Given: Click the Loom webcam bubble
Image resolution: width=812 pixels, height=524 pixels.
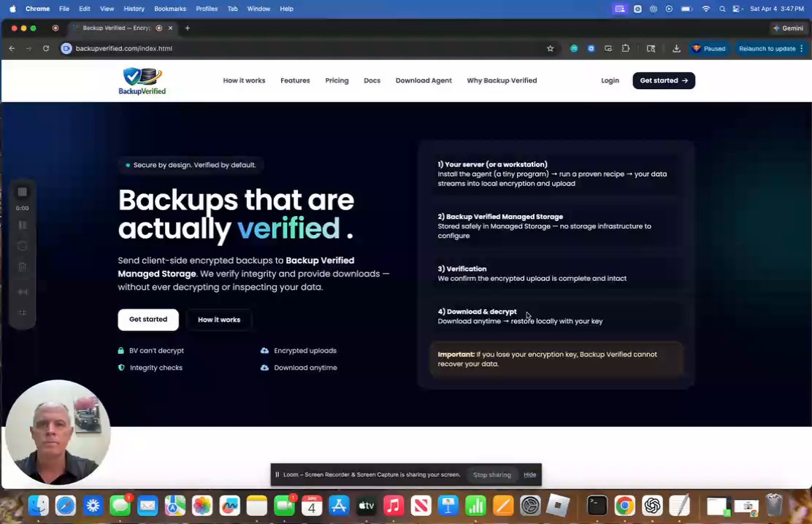Looking at the screenshot, I should (58, 432).
